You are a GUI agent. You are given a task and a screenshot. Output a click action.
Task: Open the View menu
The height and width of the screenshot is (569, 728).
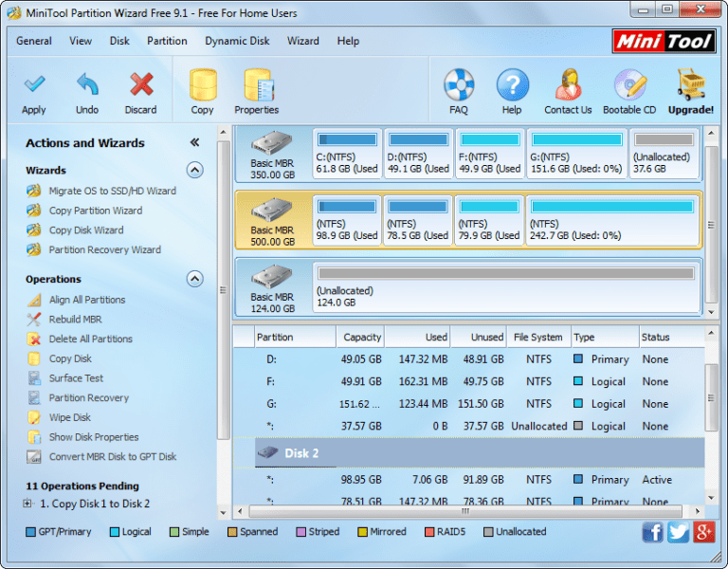pos(81,41)
